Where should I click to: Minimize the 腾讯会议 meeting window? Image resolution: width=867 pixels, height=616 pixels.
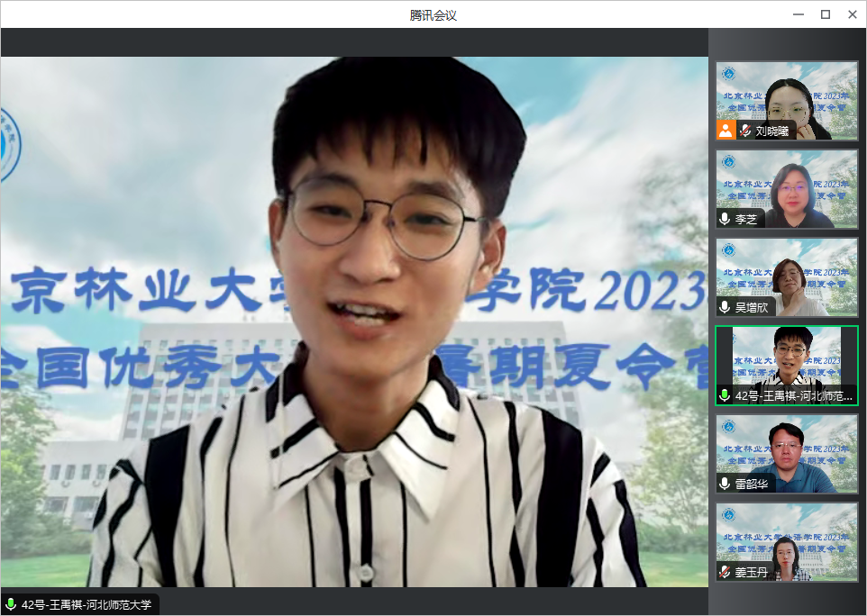797,14
